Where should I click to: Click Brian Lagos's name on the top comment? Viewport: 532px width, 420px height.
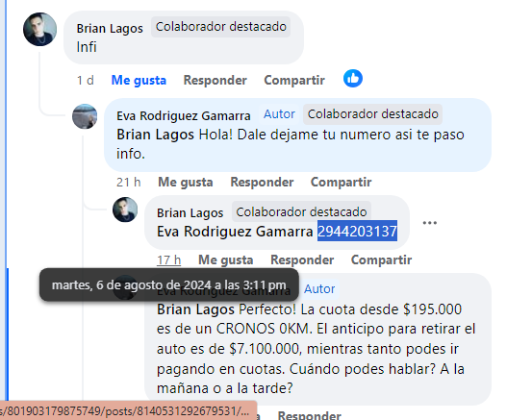110,29
